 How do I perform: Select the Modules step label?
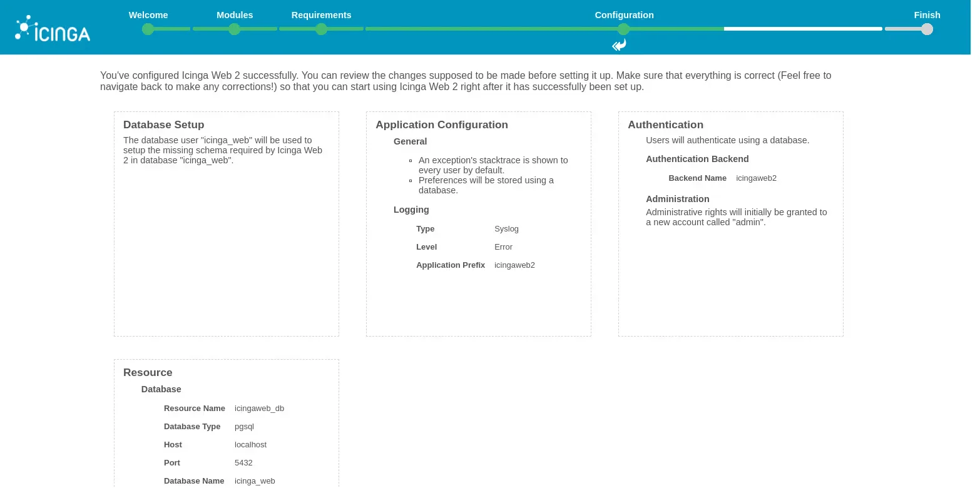235,15
